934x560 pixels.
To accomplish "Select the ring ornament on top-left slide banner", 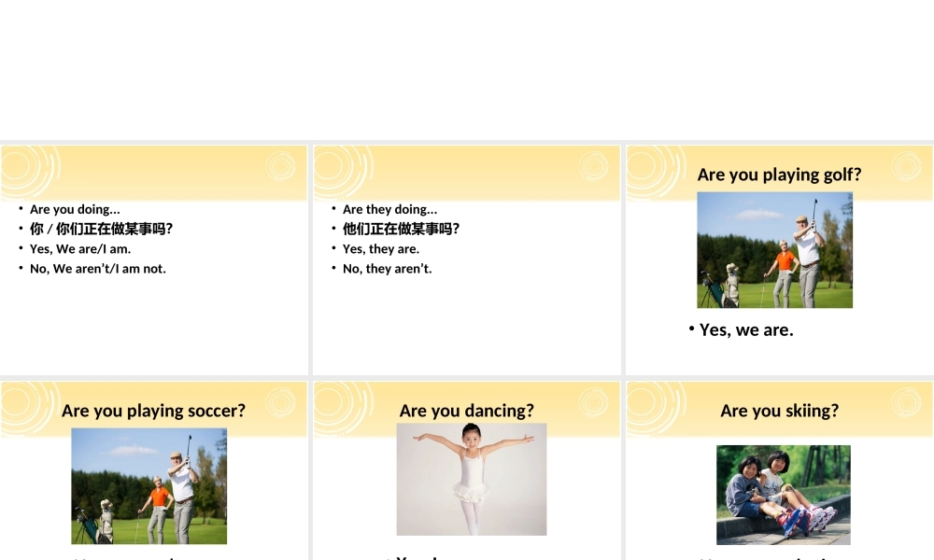I will tap(280, 168).
